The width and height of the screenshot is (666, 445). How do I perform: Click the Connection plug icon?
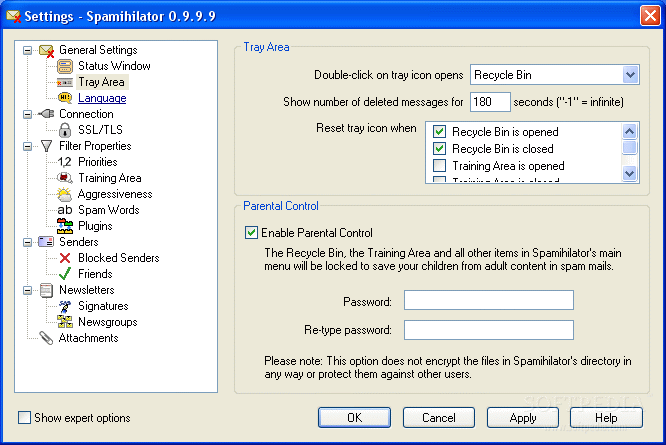(x=46, y=114)
